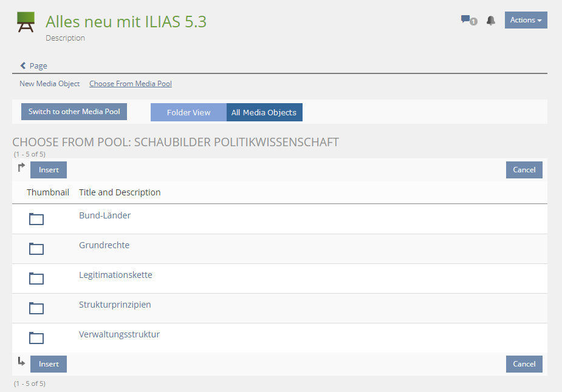
Task: Click the Legitimationskette folder icon
Action: click(x=36, y=279)
